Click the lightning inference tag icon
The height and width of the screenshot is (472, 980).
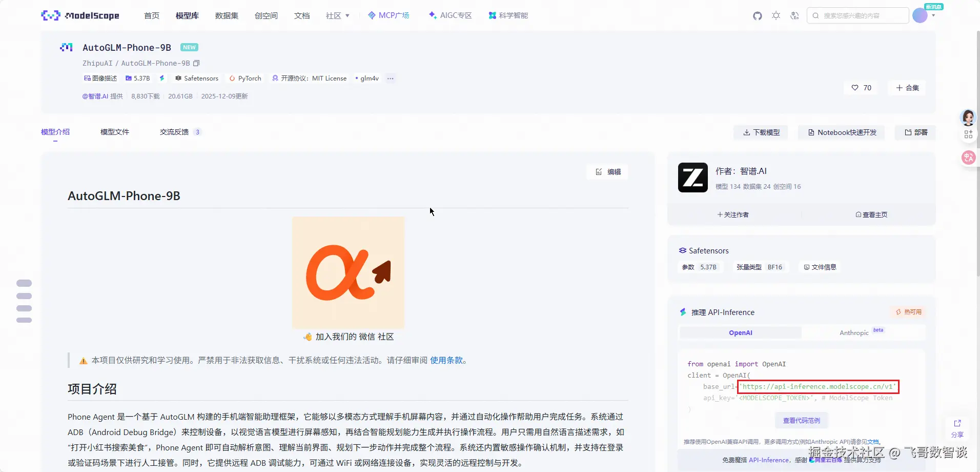point(162,78)
